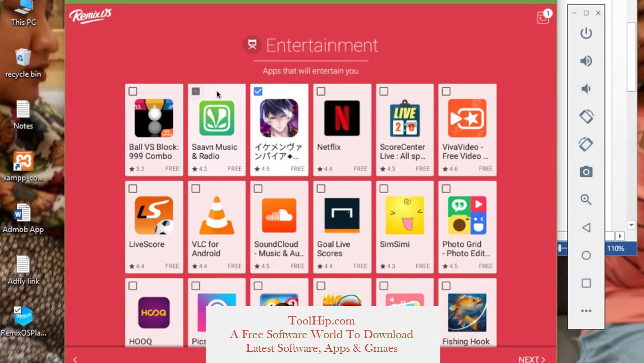Open This PC desktop icon
Viewport: 644px width, 363px height.
[23, 14]
